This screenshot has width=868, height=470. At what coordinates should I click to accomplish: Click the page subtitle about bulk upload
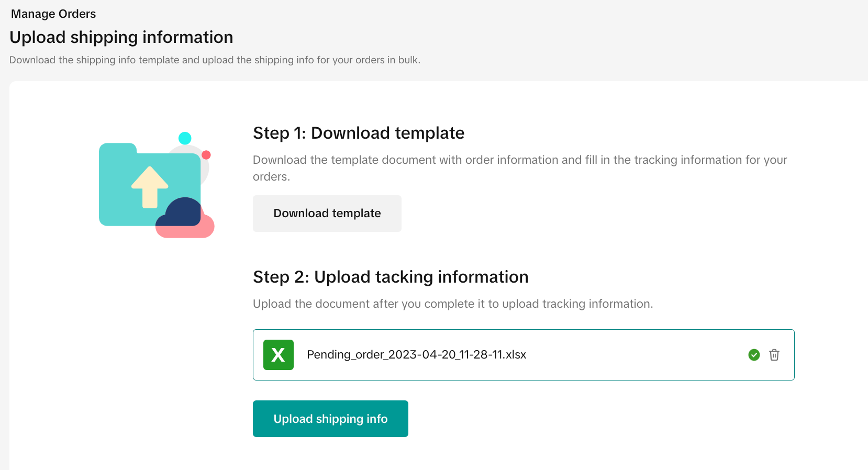coord(215,60)
